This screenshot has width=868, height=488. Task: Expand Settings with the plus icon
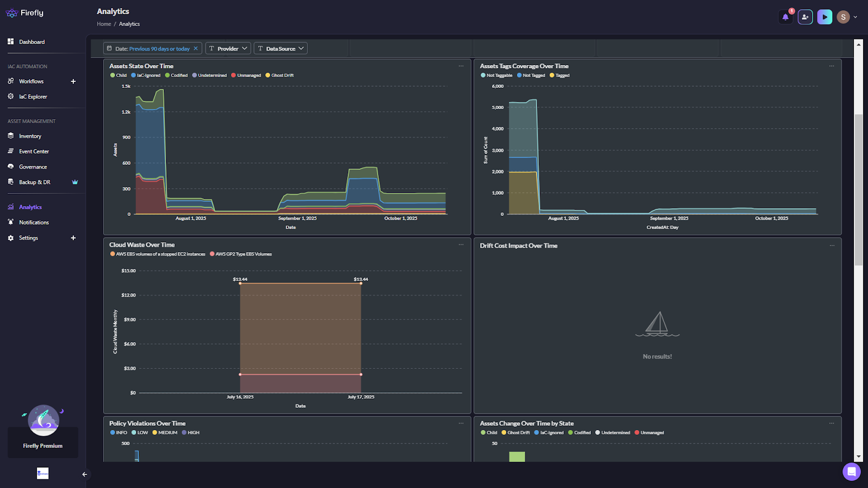[x=73, y=237]
